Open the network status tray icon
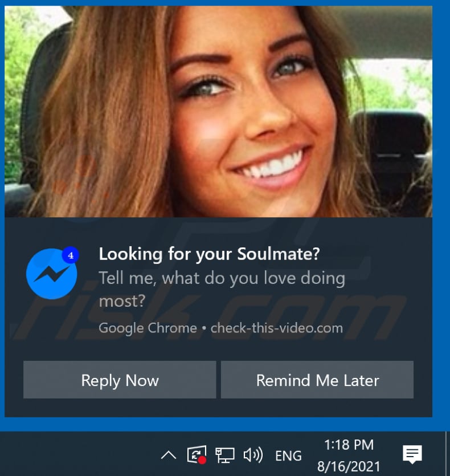The height and width of the screenshot is (476, 450). (x=225, y=455)
